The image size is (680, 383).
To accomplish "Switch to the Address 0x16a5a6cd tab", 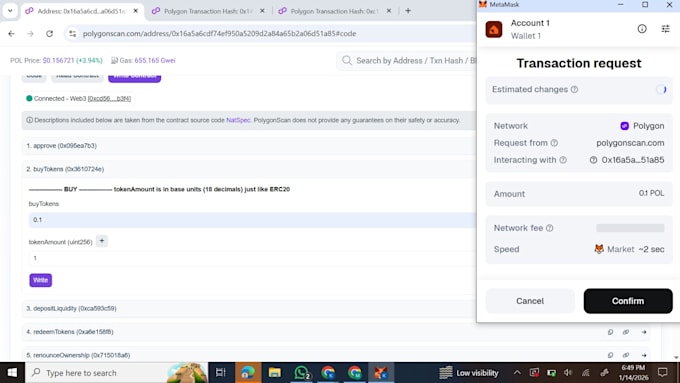I will point(82,11).
